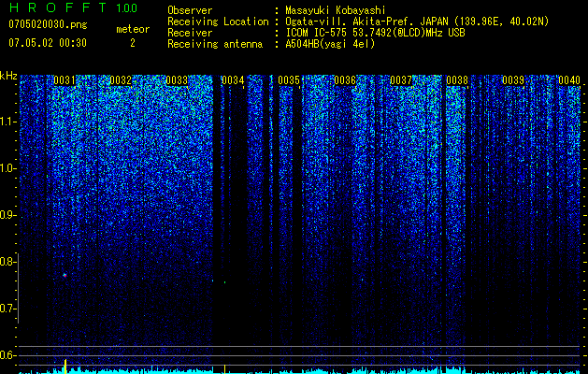Click the ICOM IC-575 receiver text
The image size is (588, 374).
pos(375,33)
